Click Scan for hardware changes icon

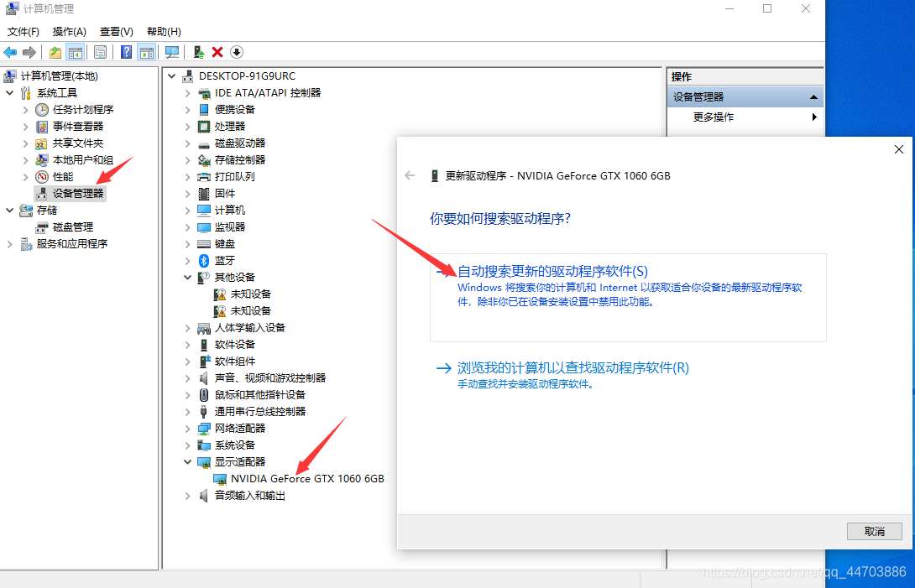(x=172, y=53)
